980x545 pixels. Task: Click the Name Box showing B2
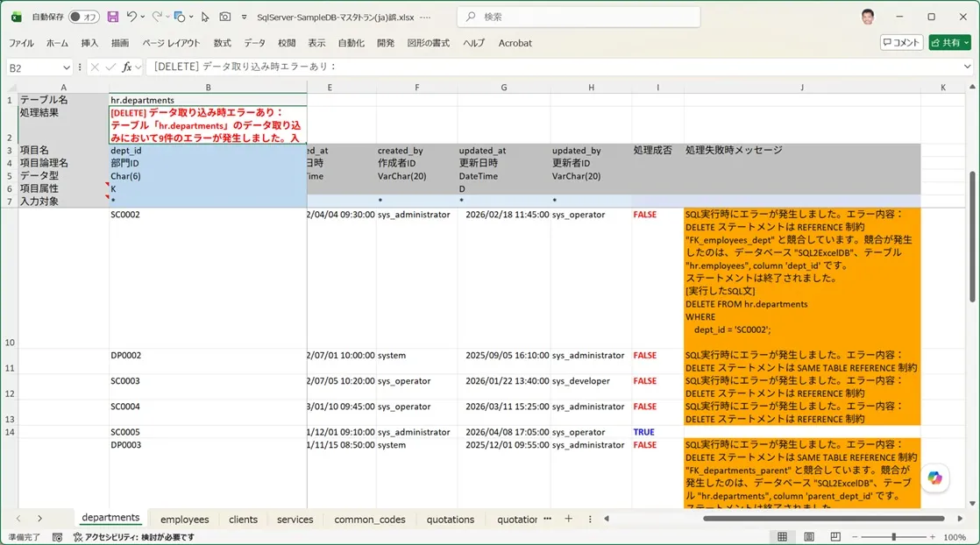pos(34,67)
